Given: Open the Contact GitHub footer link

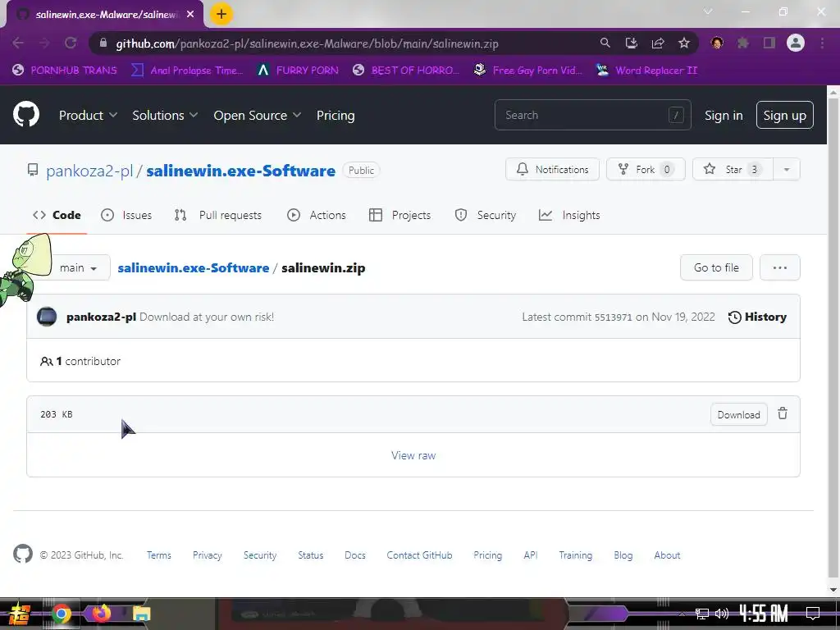Looking at the screenshot, I should point(419,555).
